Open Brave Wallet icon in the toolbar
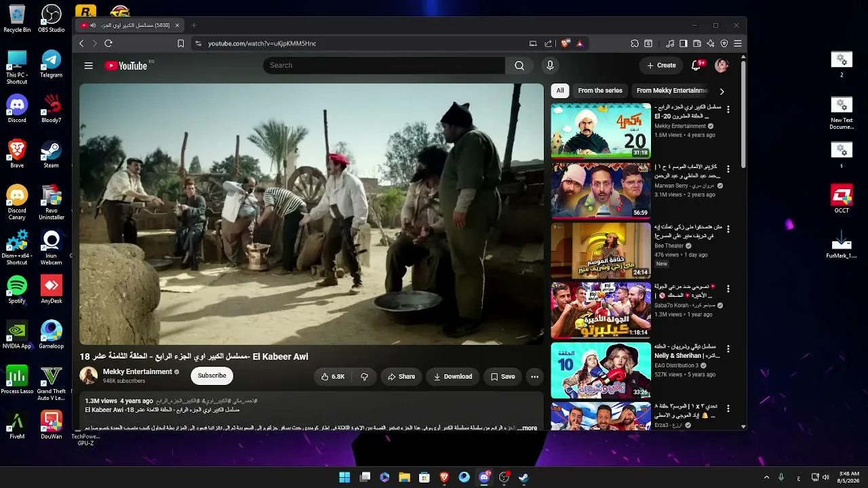Viewport: 868px width, 488px height. point(697,43)
